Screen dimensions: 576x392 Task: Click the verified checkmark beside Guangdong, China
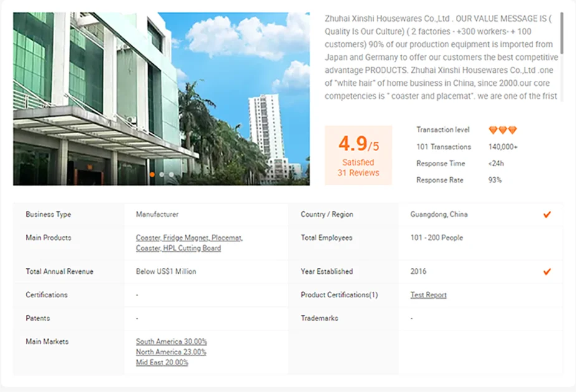547,214
